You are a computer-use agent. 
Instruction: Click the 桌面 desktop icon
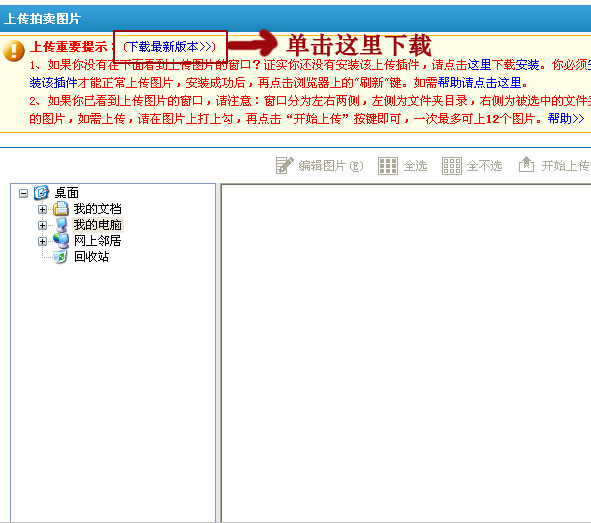coord(41,193)
